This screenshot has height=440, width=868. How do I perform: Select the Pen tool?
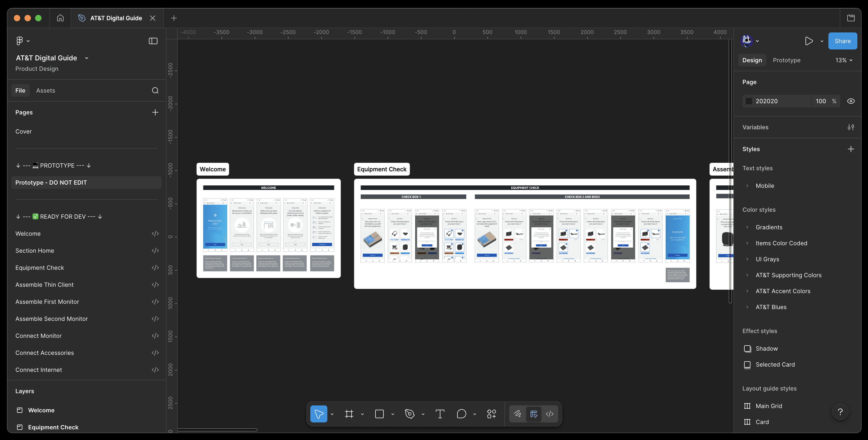point(410,414)
